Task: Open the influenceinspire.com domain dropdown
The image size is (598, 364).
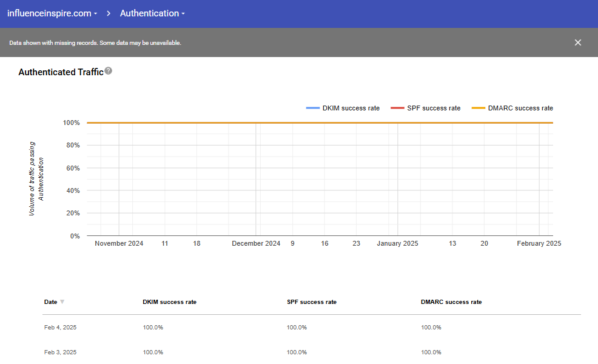Action: 52,13
